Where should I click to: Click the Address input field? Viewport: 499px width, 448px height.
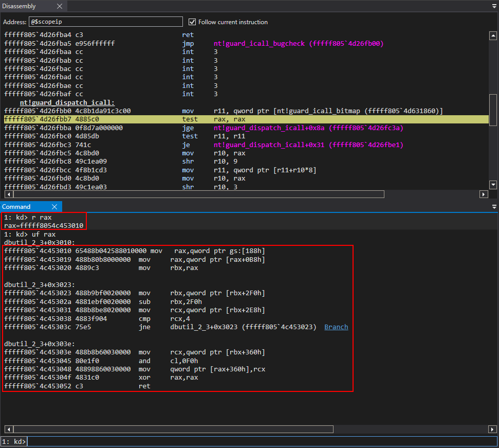click(105, 22)
